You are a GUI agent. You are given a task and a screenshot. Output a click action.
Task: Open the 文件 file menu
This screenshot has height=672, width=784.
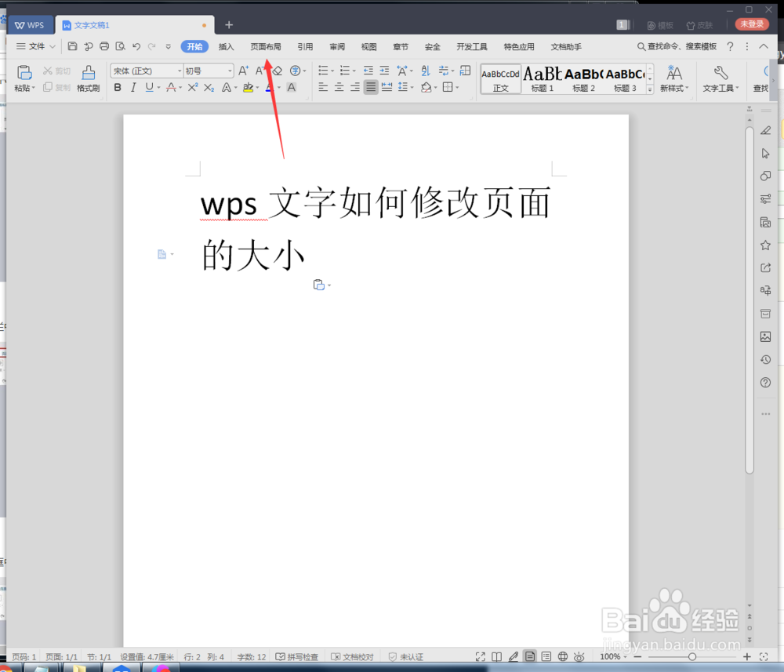click(x=35, y=46)
